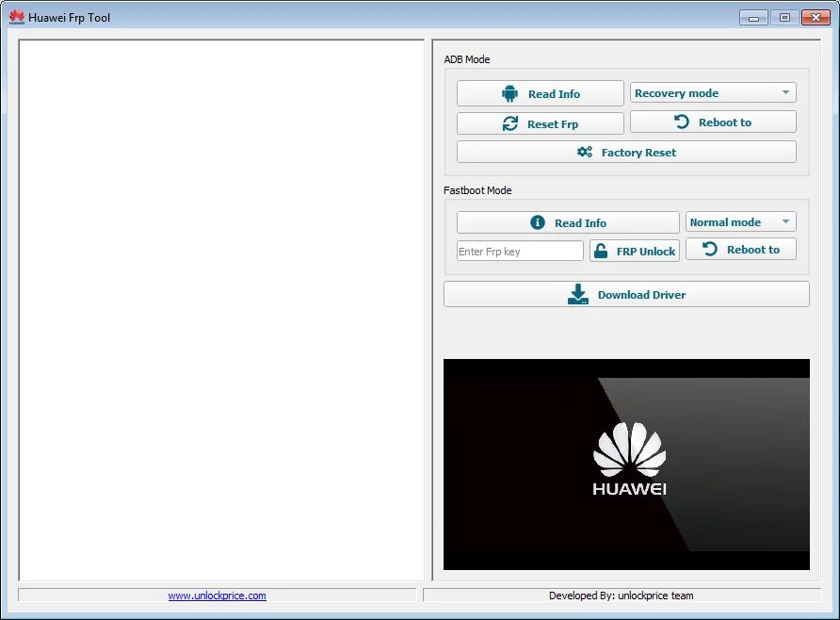The image size is (840, 620).
Task: Click inside the Enter Frp key field
Action: point(520,251)
